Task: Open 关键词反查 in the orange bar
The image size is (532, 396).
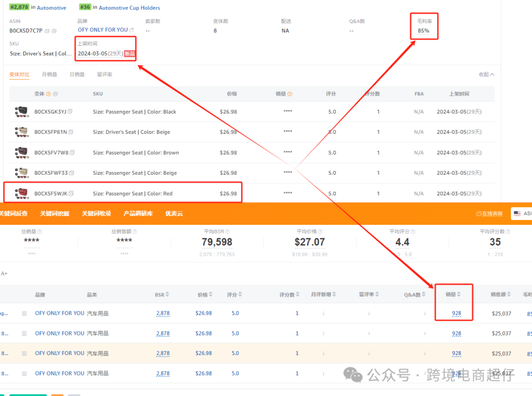Action: click(x=14, y=214)
